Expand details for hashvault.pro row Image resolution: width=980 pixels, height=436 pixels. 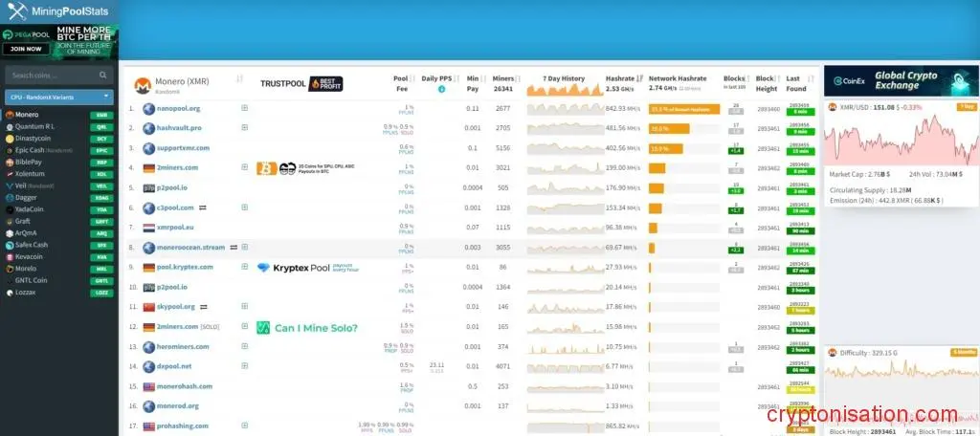coord(244,127)
